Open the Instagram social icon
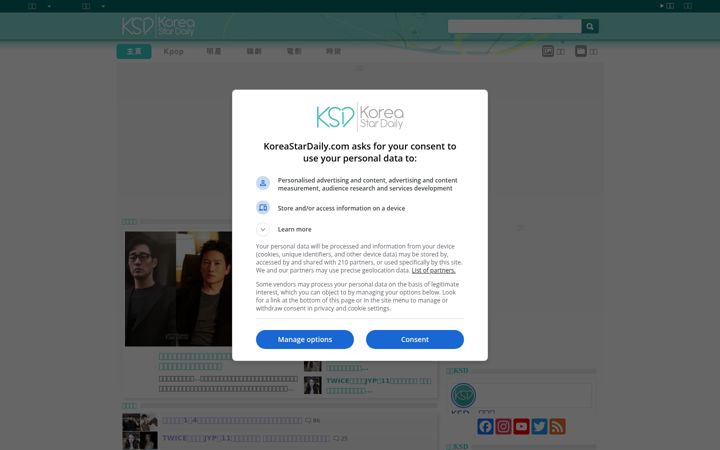This screenshot has width=720, height=450. pyautogui.click(x=503, y=427)
